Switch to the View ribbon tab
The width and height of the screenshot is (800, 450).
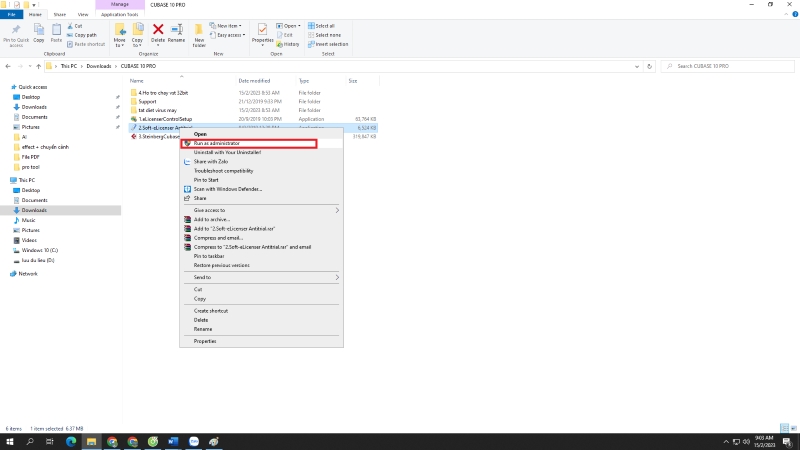click(x=83, y=15)
